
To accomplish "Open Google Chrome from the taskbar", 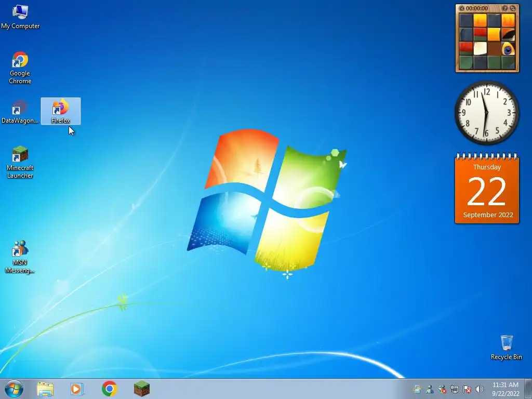I will pos(109,389).
